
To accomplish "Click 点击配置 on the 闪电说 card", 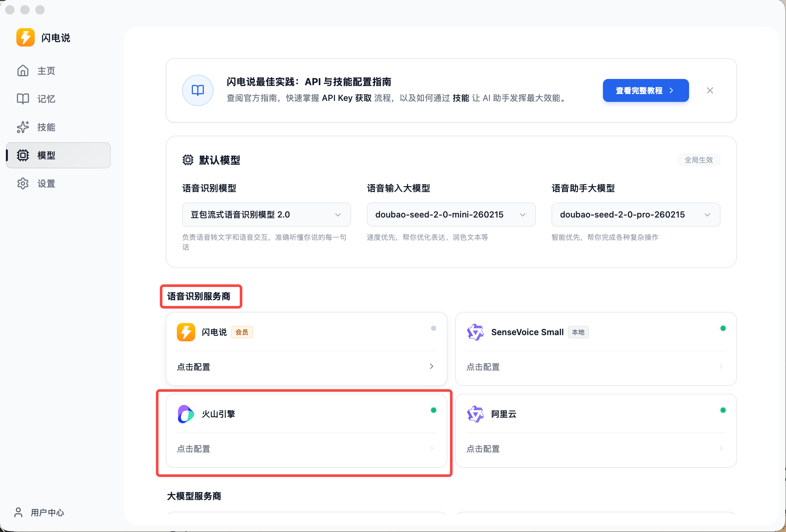I will click(x=194, y=367).
